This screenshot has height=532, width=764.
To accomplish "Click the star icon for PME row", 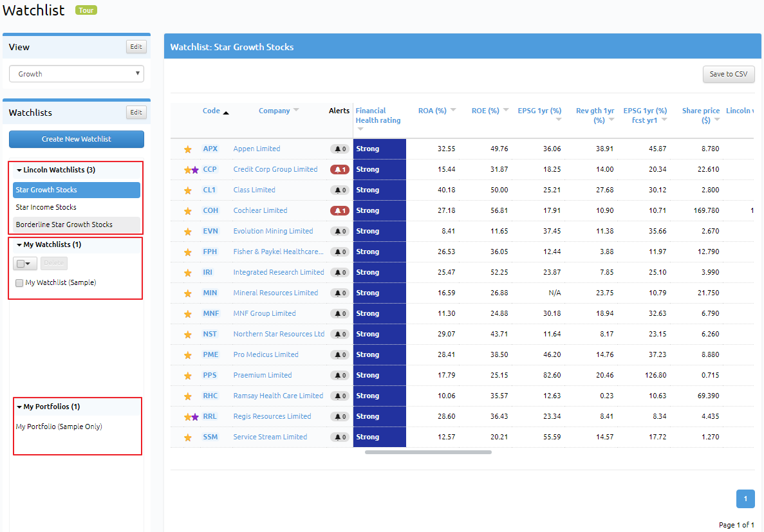I will 187,355.
